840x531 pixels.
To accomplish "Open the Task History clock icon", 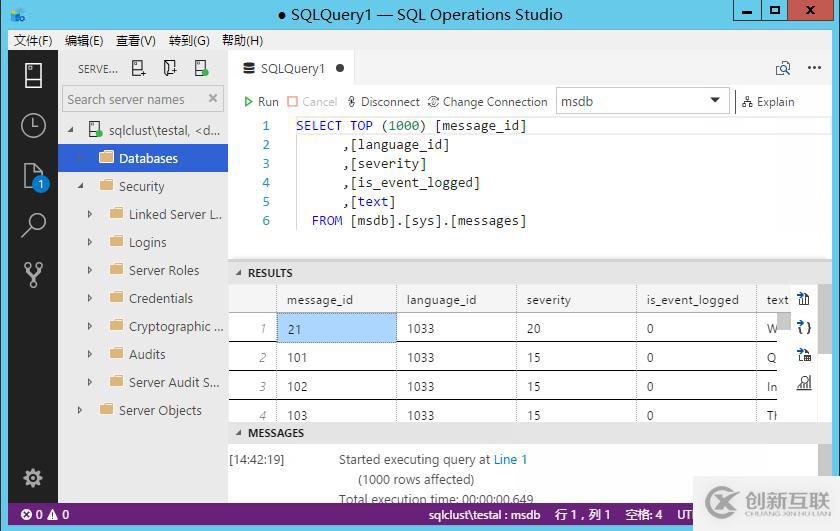I will [33, 125].
